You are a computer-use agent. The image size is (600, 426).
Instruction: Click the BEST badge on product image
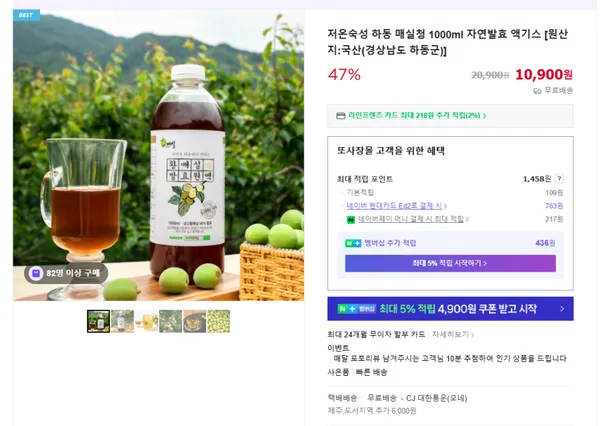point(26,15)
